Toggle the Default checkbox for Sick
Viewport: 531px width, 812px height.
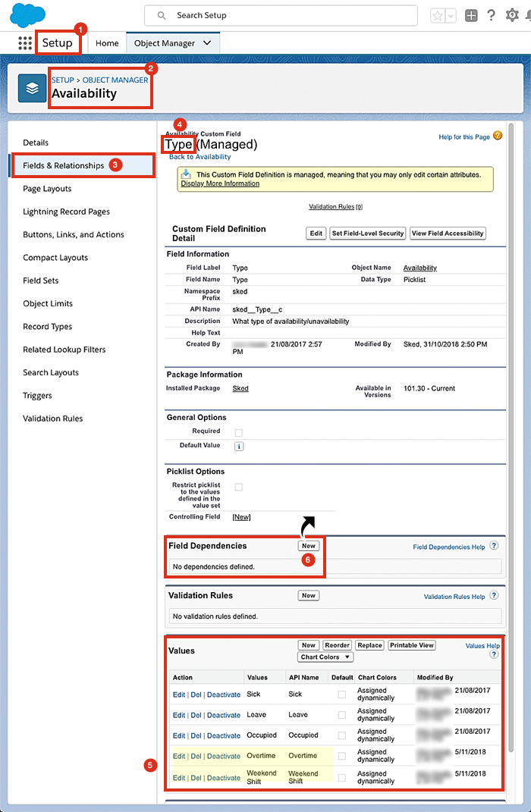tap(342, 694)
